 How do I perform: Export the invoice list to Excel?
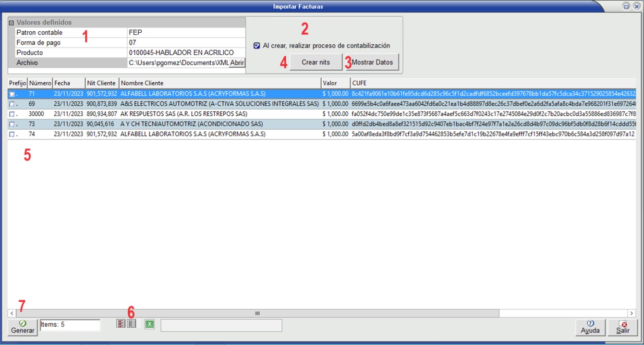[150, 324]
